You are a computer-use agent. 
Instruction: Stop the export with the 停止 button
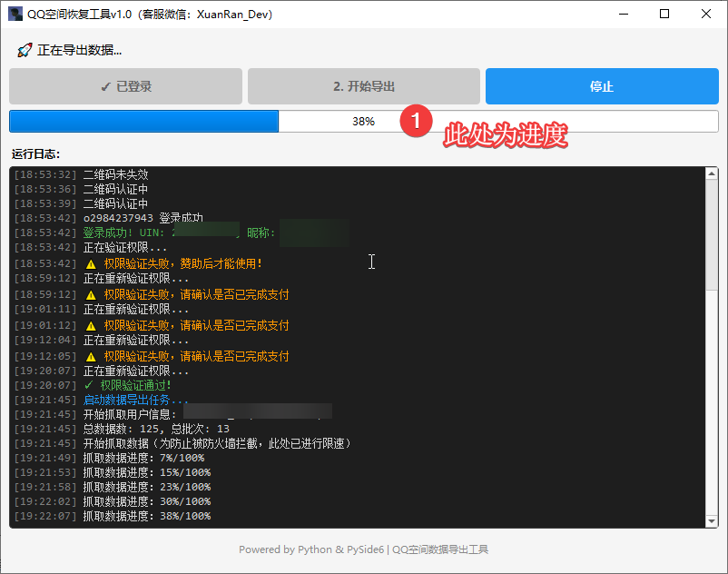point(601,86)
